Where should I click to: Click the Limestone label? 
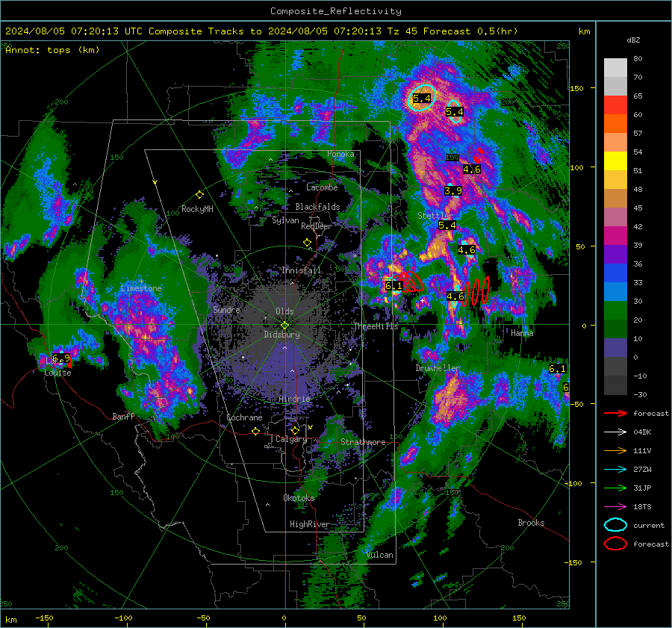pos(141,288)
